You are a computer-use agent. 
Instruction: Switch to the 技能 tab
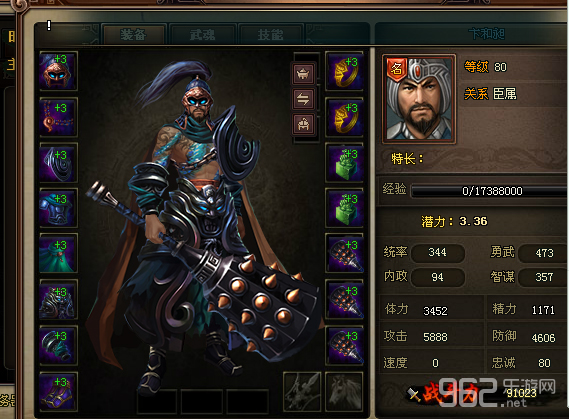[x=270, y=35]
